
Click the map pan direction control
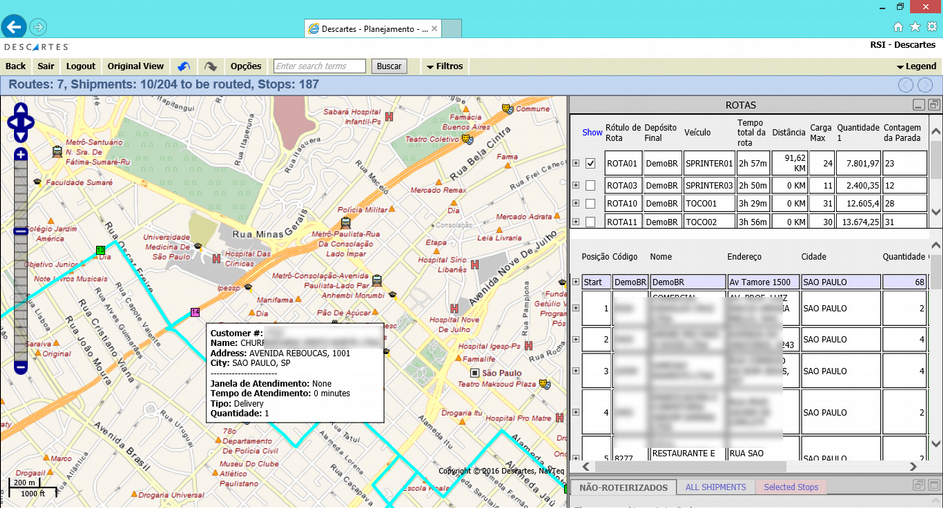click(20, 123)
